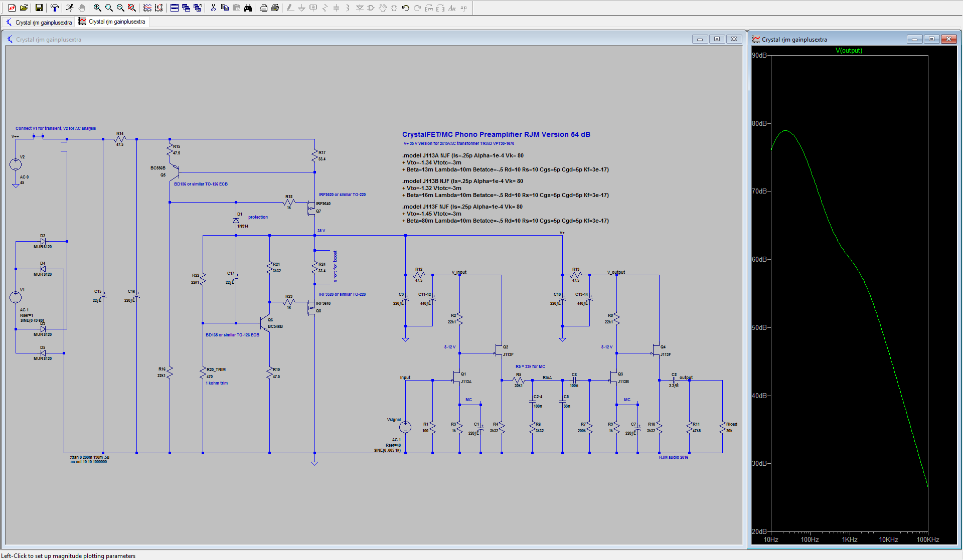Place a resistor tool icon
Viewport: 963px width, 560px height.
point(325,8)
